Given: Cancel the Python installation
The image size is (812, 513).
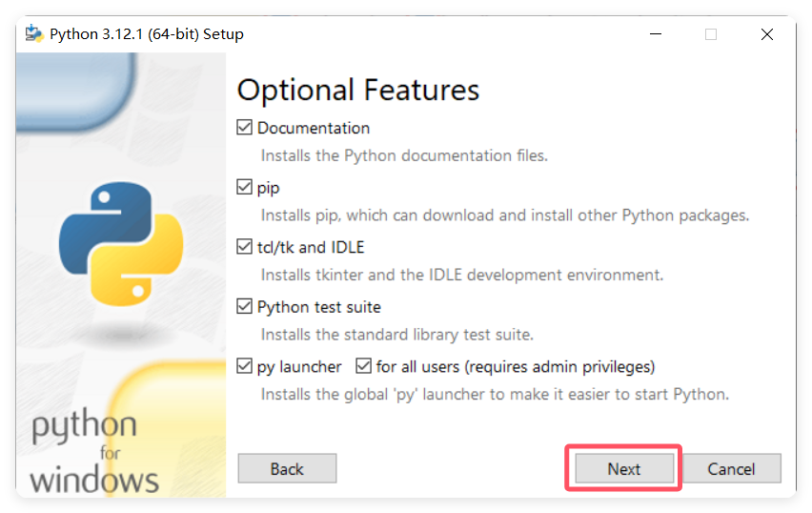Looking at the screenshot, I should tap(732, 468).
